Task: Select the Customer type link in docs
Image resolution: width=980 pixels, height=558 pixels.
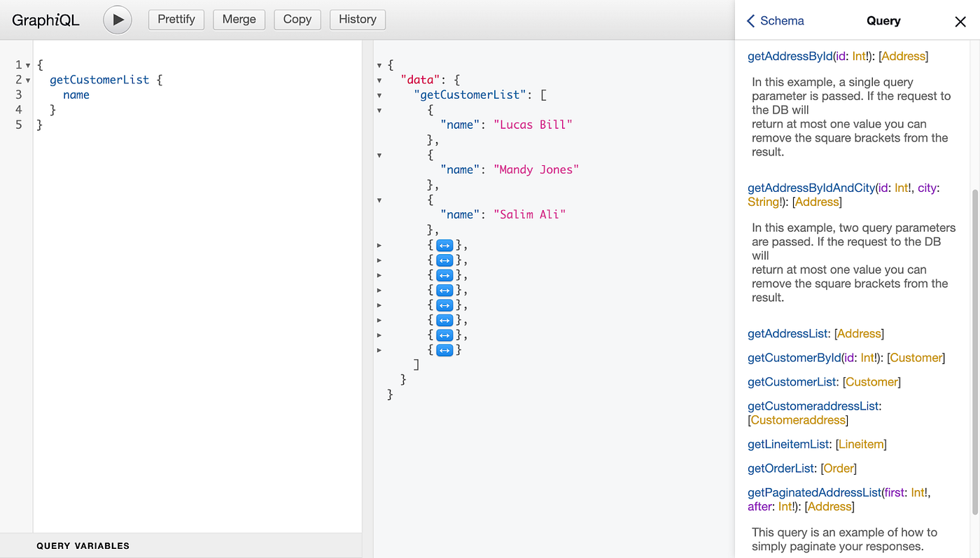Action: click(x=871, y=382)
